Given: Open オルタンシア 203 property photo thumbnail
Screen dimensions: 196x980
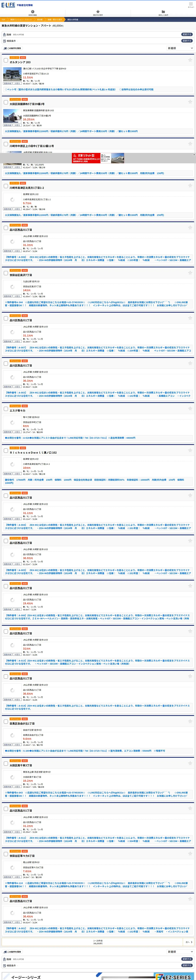Looking at the screenshot, I should click(x=12, y=74).
